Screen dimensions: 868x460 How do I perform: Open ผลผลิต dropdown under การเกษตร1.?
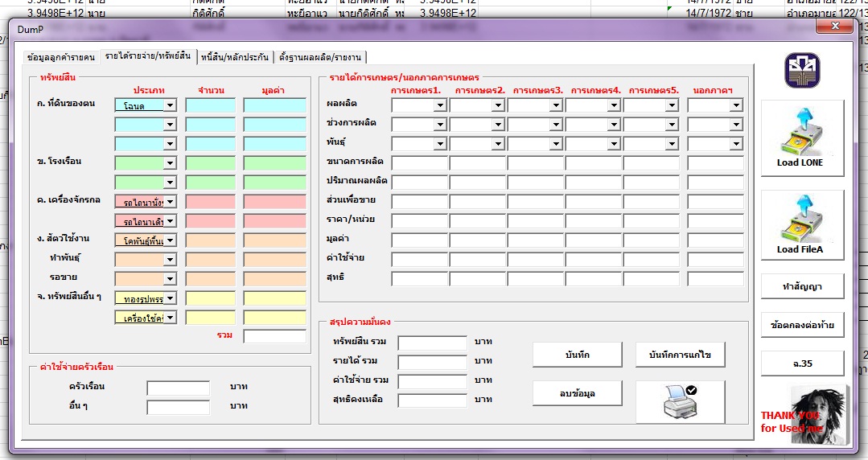pos(439,105)
